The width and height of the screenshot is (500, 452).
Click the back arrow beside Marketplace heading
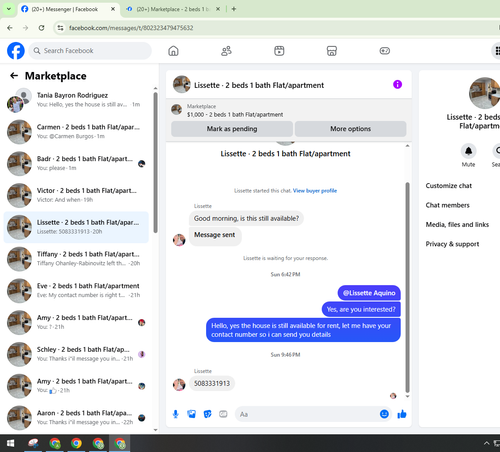pyautogui.click(x=14, y=76)
